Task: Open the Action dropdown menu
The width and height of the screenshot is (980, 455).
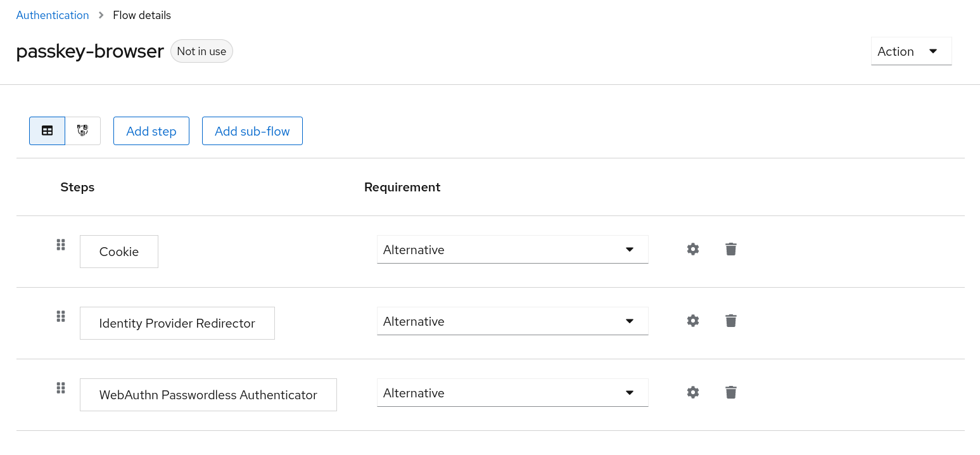Action: (910, 51)
